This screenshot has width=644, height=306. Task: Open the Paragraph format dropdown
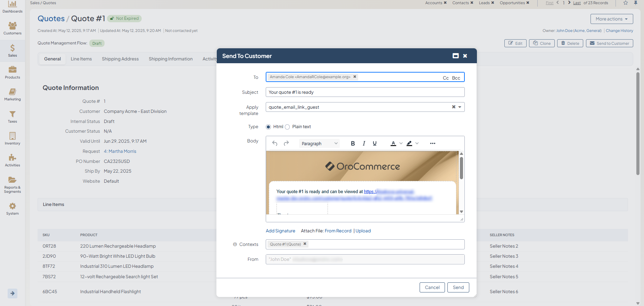319,143
